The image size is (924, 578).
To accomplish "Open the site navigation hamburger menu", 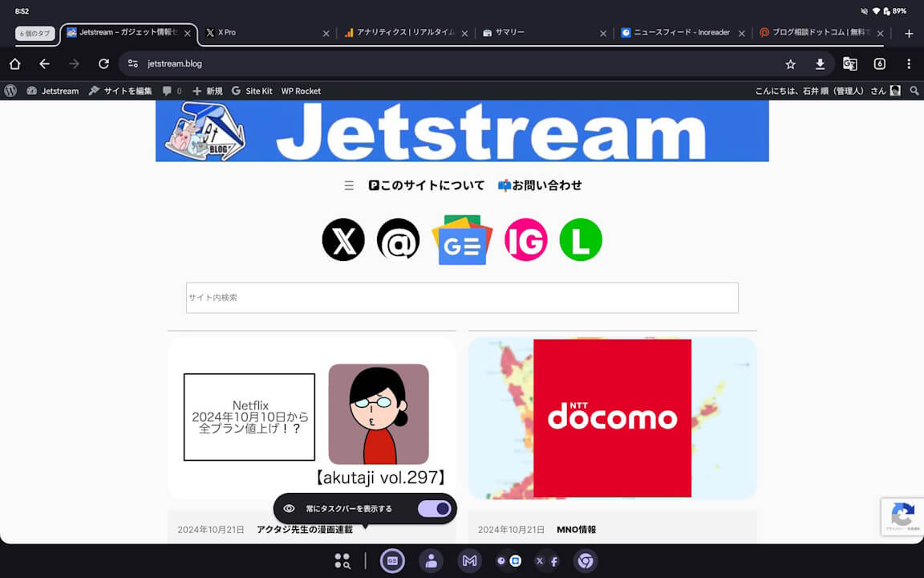I will pyautogui.click(x=349, y=185).
